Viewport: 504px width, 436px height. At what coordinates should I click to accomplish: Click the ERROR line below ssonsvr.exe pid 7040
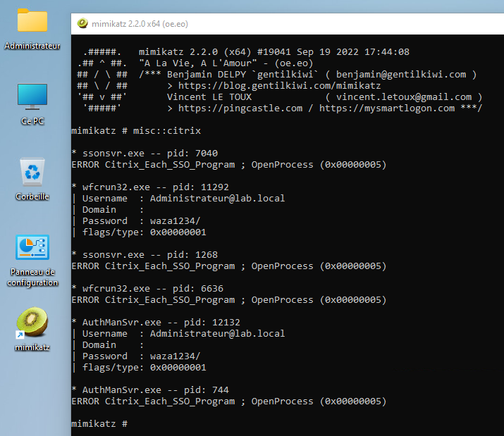coord(229,165)
